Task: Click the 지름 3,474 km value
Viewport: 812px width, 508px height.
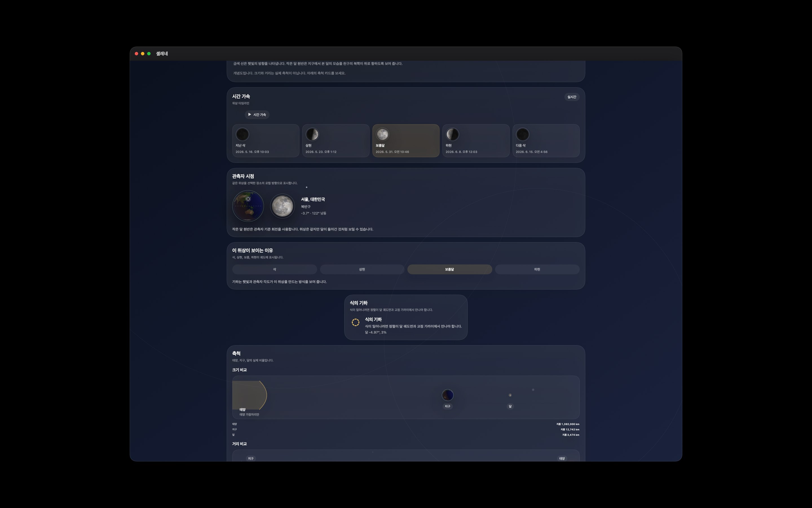Action: point(571,435)
